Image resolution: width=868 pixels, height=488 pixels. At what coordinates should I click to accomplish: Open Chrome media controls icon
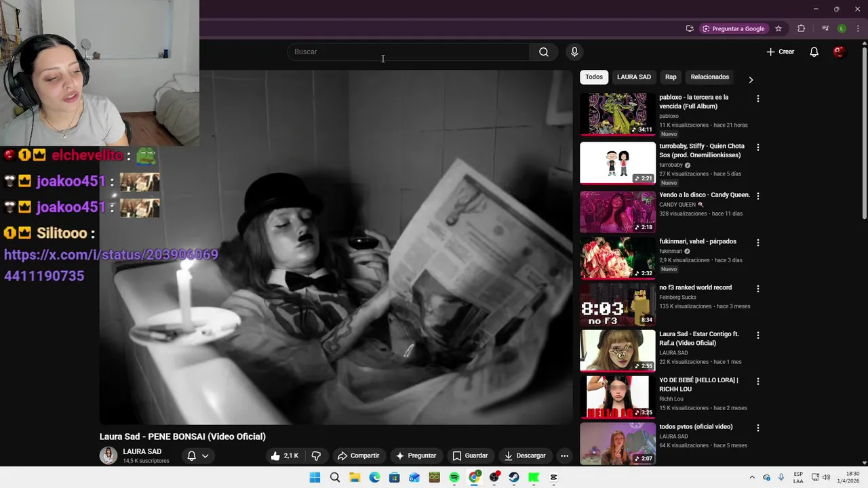[825, 28]
